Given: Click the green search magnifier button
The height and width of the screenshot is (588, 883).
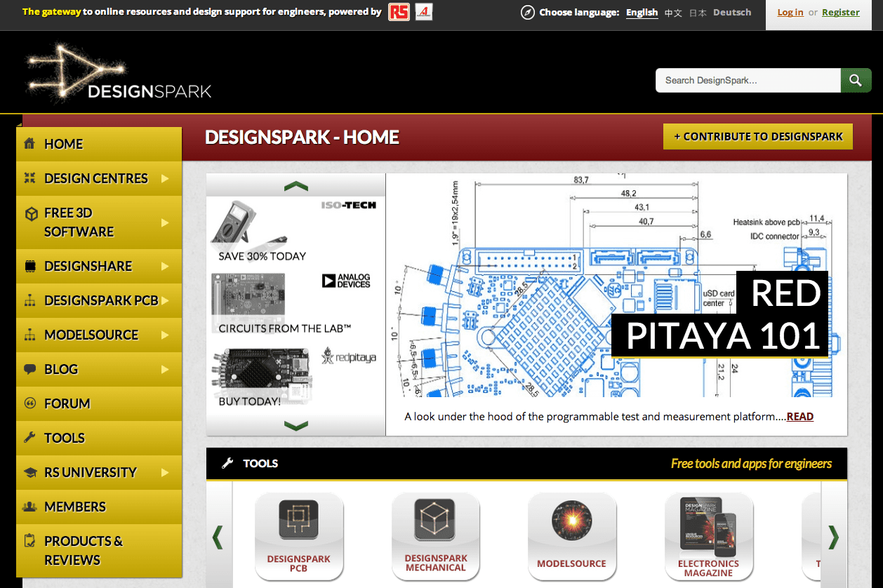Looking at the screenshot, I should coord(855,81).
